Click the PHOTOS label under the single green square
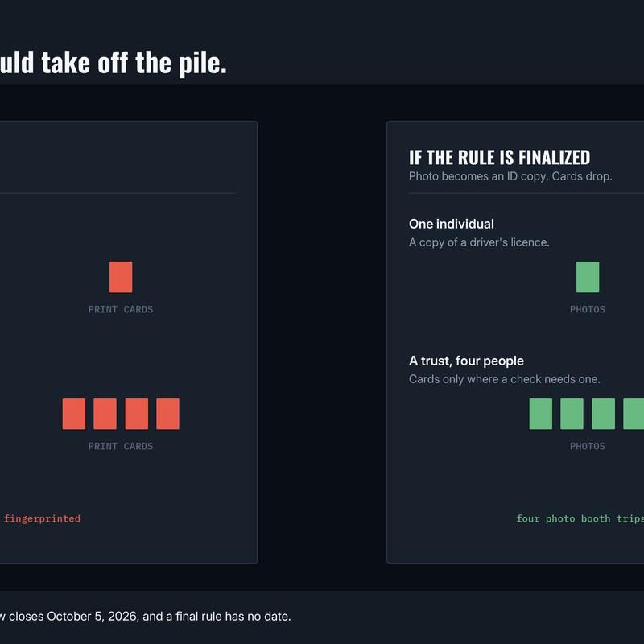This screenshot has width=644, height=644. pos(588,309)
